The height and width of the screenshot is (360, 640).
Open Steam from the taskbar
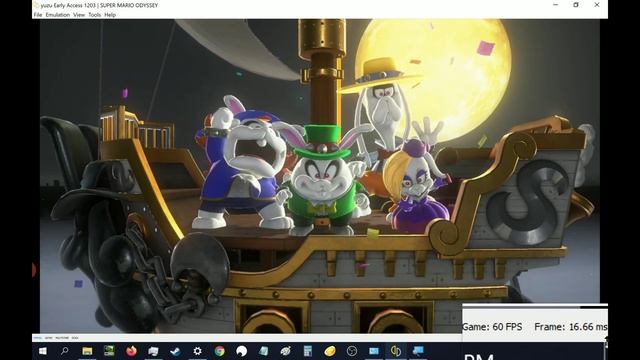(x=176, y=351)
